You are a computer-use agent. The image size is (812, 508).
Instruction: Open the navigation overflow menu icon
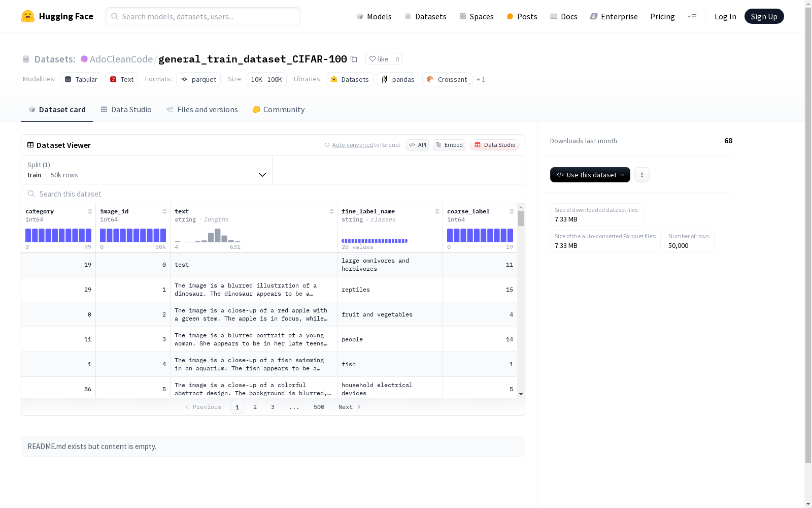tap(692, 16)
